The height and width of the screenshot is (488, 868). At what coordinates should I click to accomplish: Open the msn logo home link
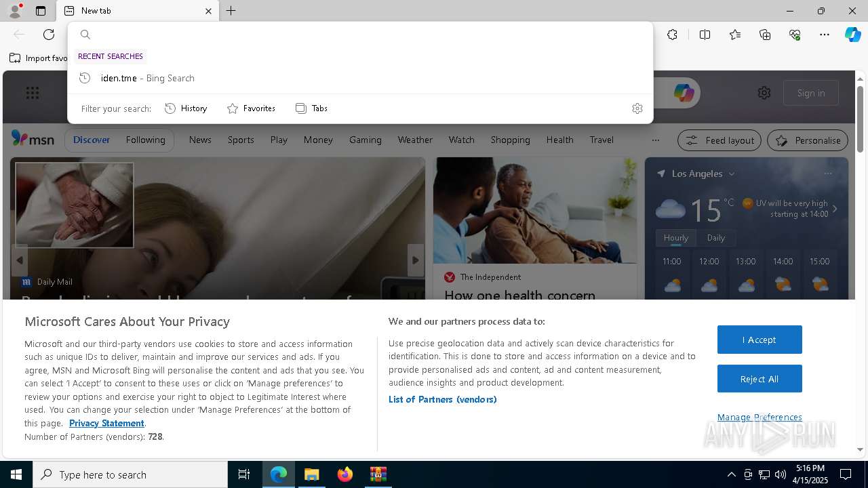point(33,139)
